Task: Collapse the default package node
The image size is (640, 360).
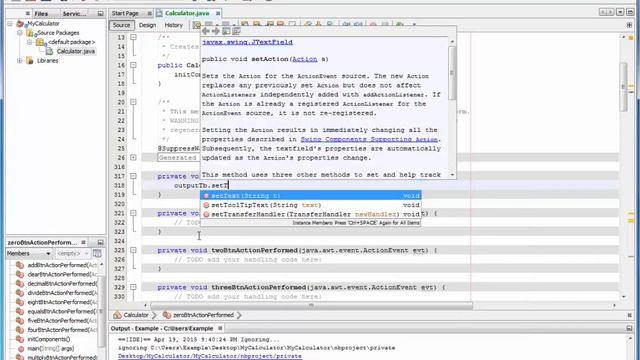Action: pos(29,42)
